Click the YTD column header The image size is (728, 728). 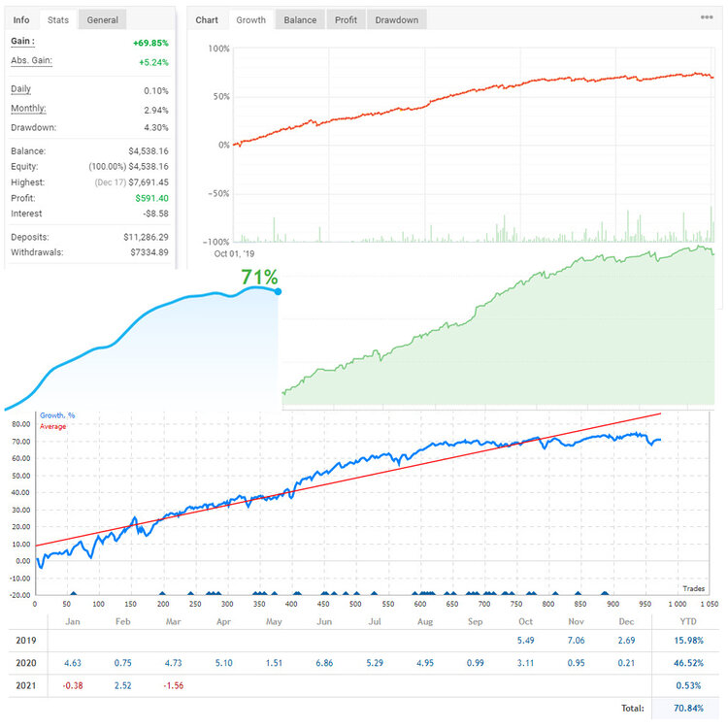coord(688,621)
